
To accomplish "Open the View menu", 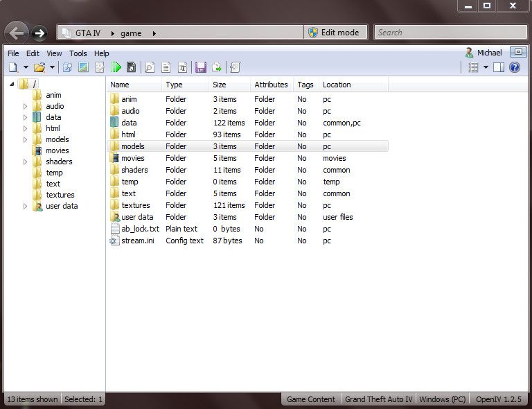I will pyautogui.click(x=54, y=53).
